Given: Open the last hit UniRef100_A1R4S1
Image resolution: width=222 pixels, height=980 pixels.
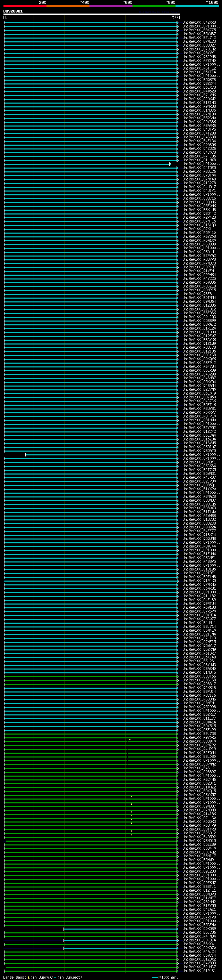Looking at the screenshot, I should pyautogui.click(x=199, y=971).
